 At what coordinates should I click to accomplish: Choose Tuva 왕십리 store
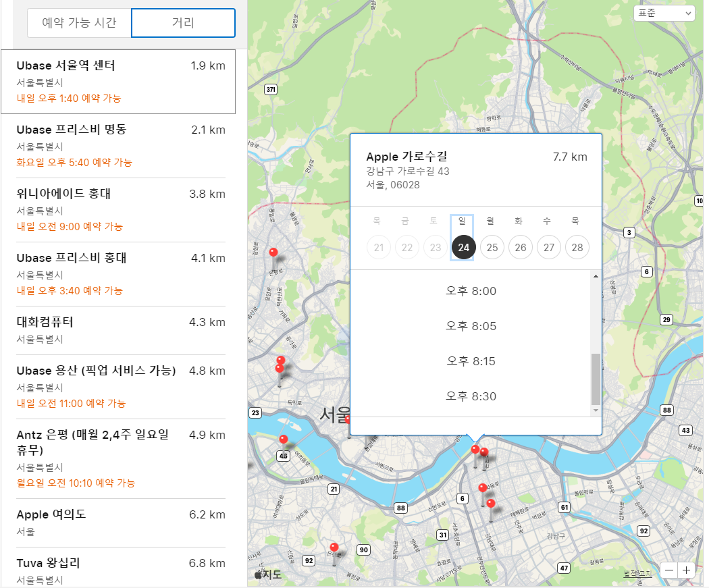click(121, 567)
